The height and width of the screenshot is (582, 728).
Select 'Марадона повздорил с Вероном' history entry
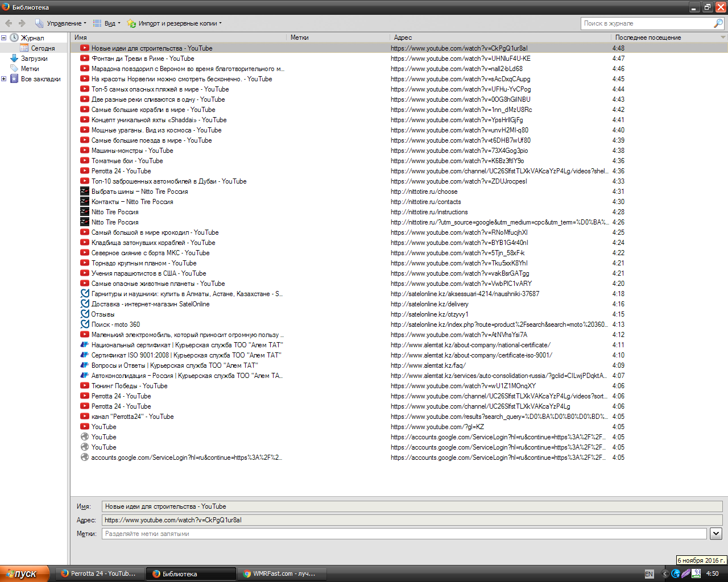pyautogui.click(x=399, y=68)
